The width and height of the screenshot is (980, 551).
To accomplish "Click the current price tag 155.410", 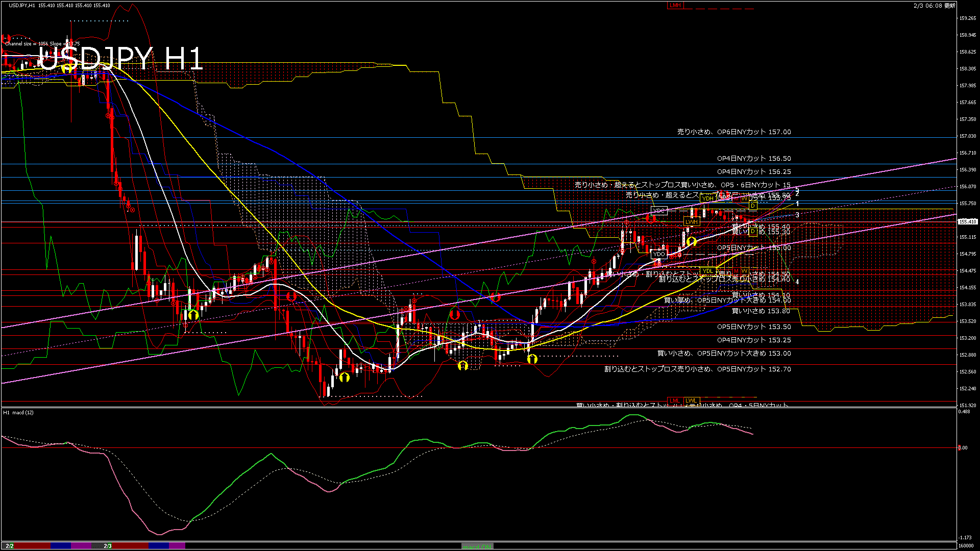I will pyautogui.click(x=968, y=221).
